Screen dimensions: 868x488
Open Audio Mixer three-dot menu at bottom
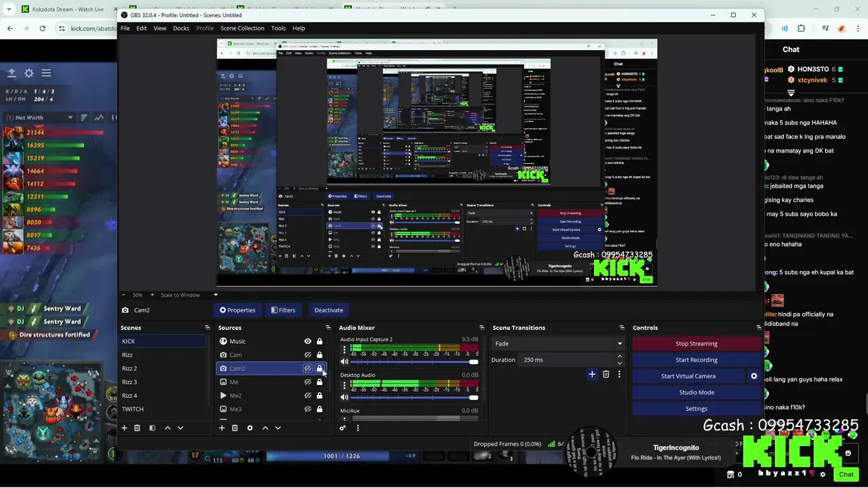point(358,428)
